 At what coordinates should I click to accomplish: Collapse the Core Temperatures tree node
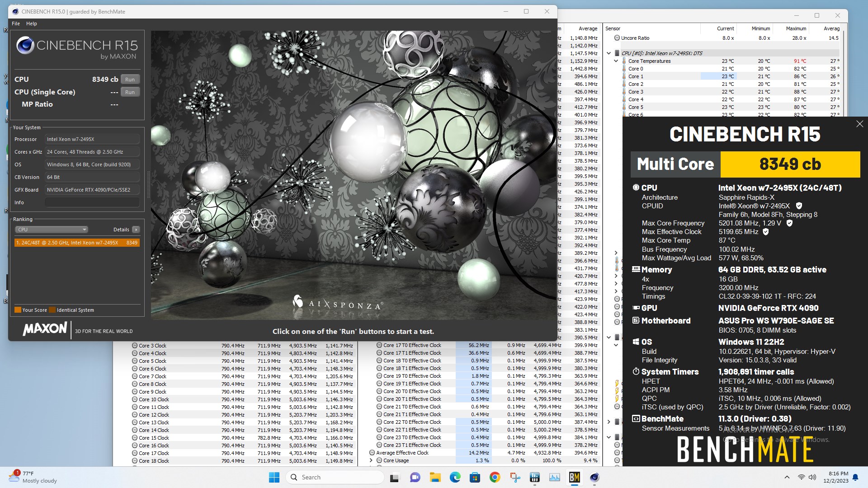tap(616, 61)
